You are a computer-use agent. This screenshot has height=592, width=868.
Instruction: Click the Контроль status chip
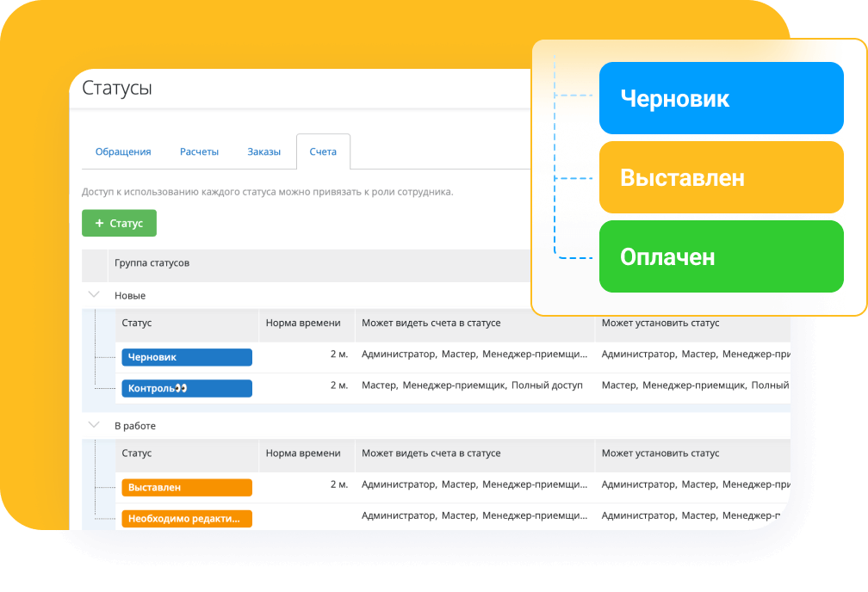coord(185,388)
